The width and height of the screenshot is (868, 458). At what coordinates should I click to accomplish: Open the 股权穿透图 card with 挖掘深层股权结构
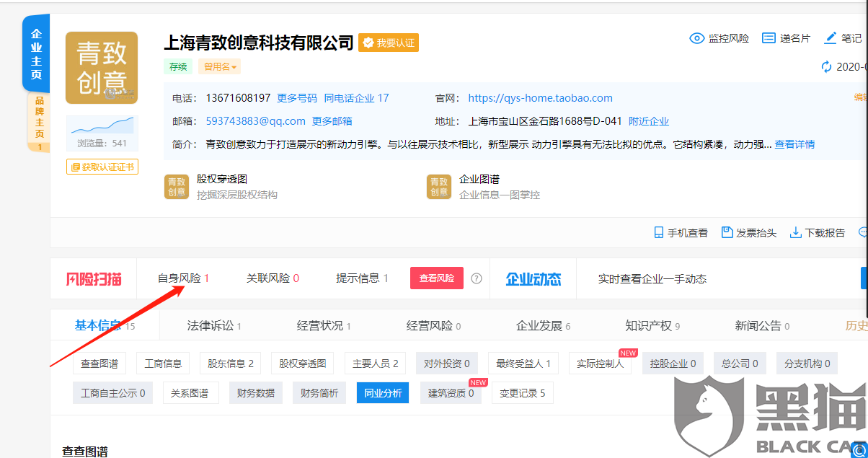[x=222, y=186]
